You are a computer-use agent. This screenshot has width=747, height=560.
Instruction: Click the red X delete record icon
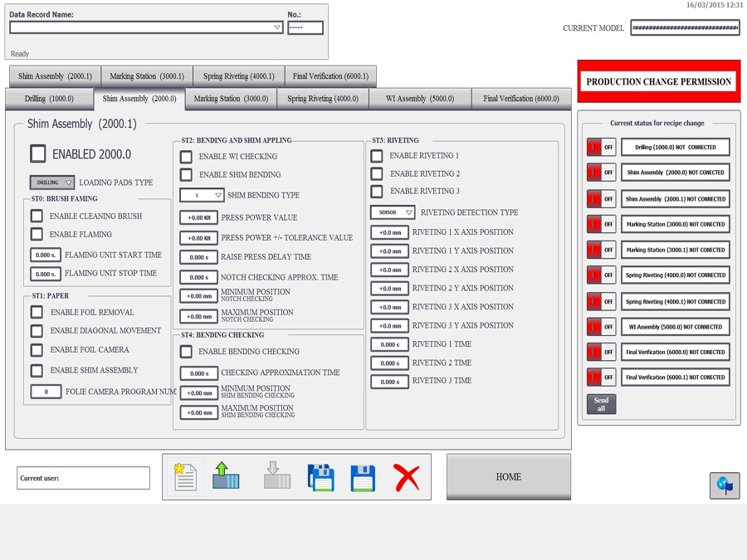coord(406,477)
